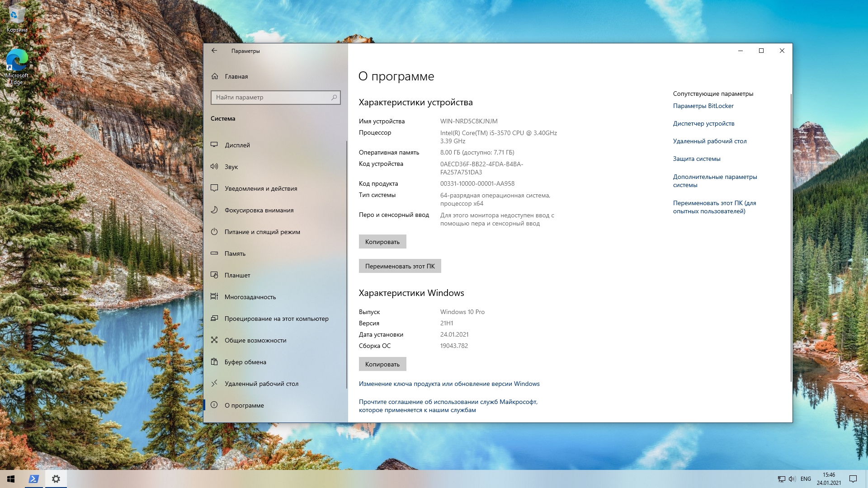
Task: Open the notification center icon
Action: 853,479
